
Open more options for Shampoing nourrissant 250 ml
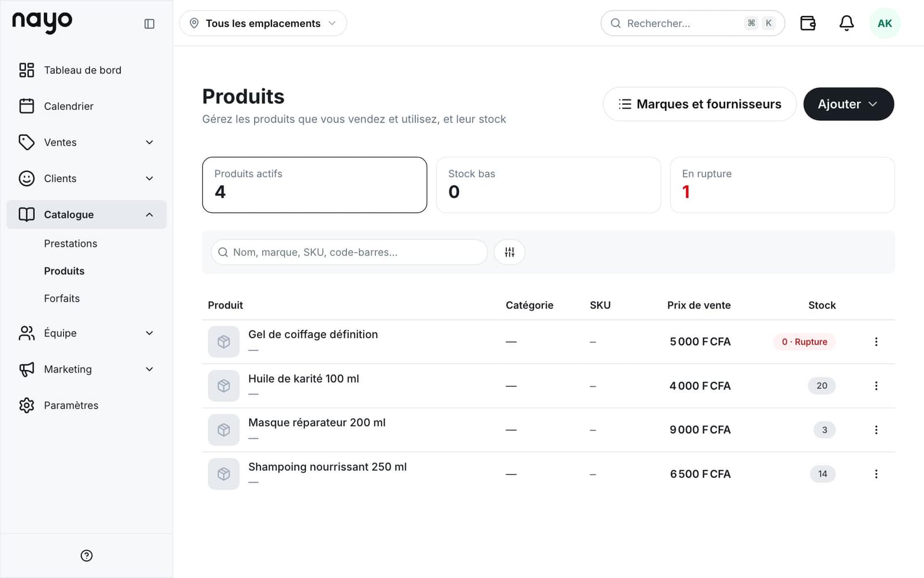tap(876, 474)
